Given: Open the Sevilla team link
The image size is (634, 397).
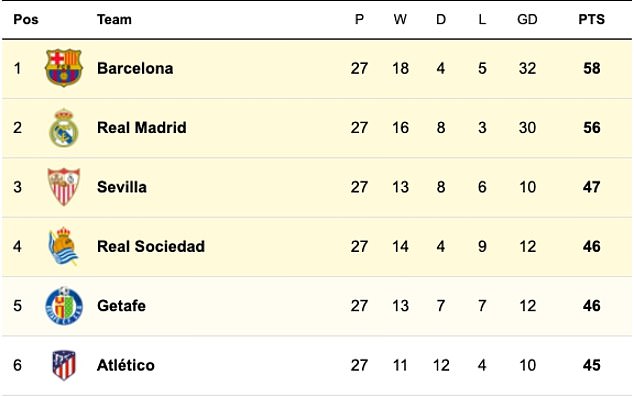Looking at the screenshot, I should coord(122,187).
